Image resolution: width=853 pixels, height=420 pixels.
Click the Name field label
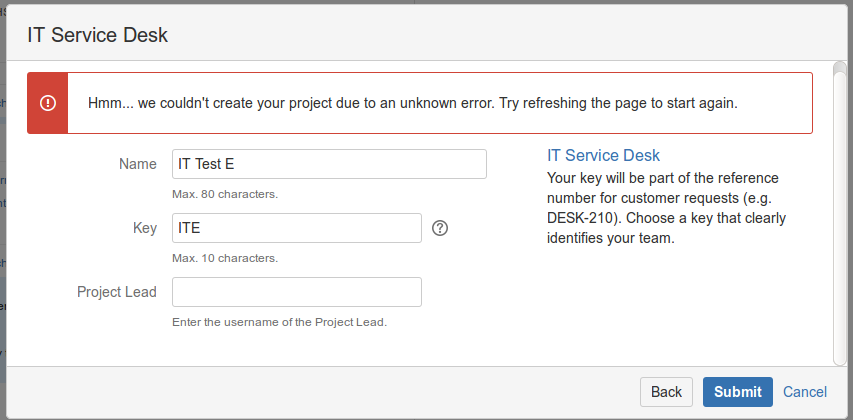(138, 164)
